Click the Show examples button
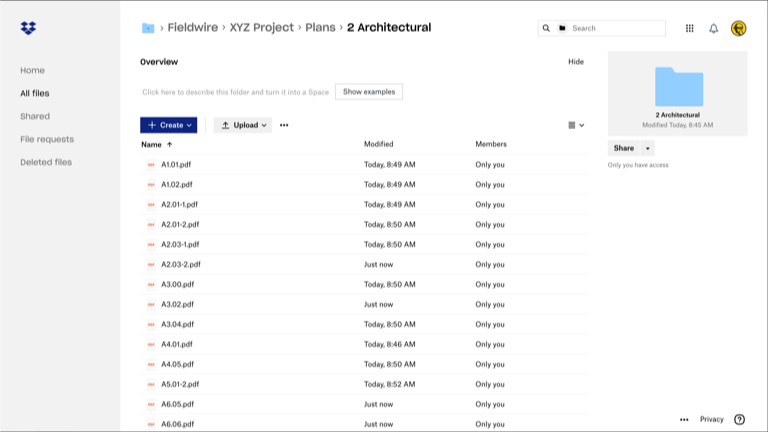 tap(369, 92)
